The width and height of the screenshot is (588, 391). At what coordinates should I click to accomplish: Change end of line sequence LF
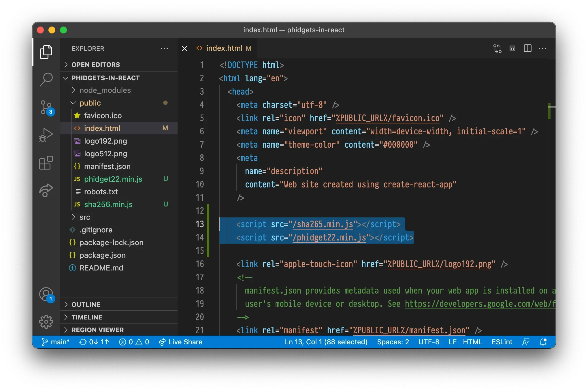pos(453,342)
